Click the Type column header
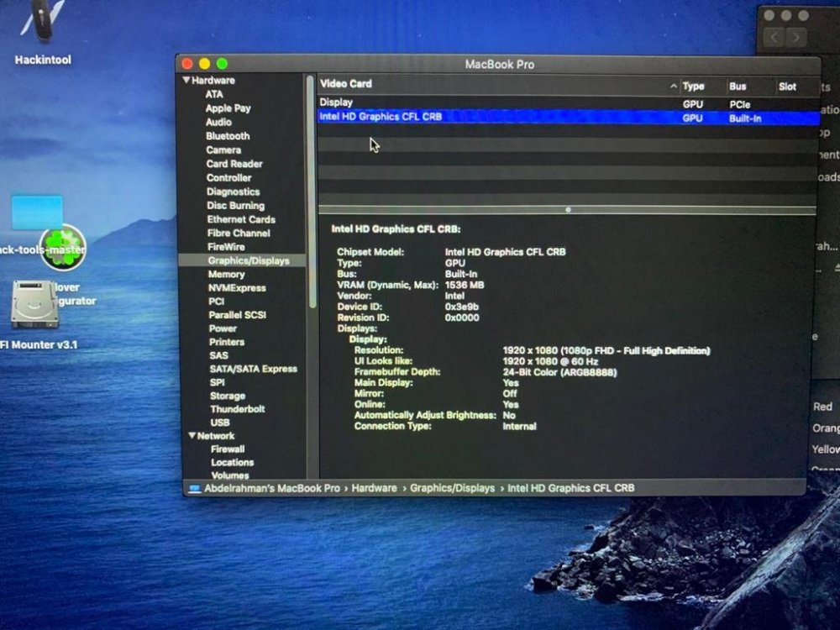The height and width of the screenshot is (630, 840). click(693, 87)
